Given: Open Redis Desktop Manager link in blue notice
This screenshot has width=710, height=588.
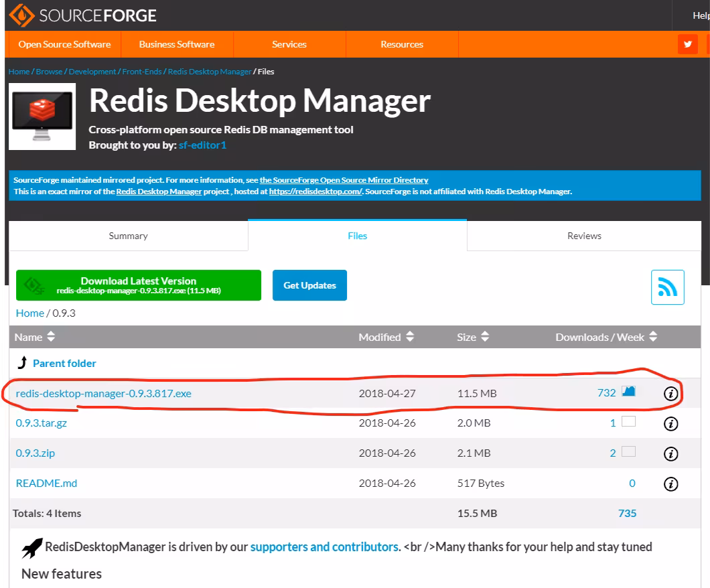Looking at the screenshot, I should click(x=159, y=192).
